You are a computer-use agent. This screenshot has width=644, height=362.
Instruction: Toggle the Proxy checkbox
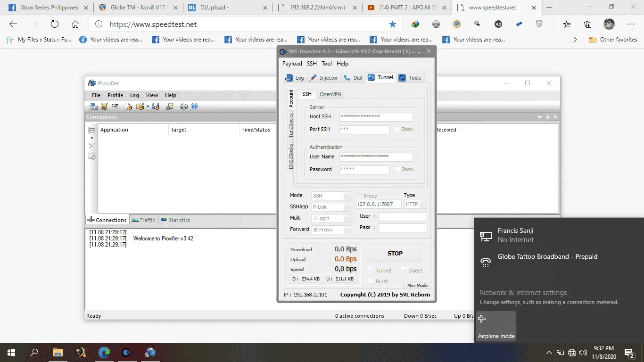(359, 196)
